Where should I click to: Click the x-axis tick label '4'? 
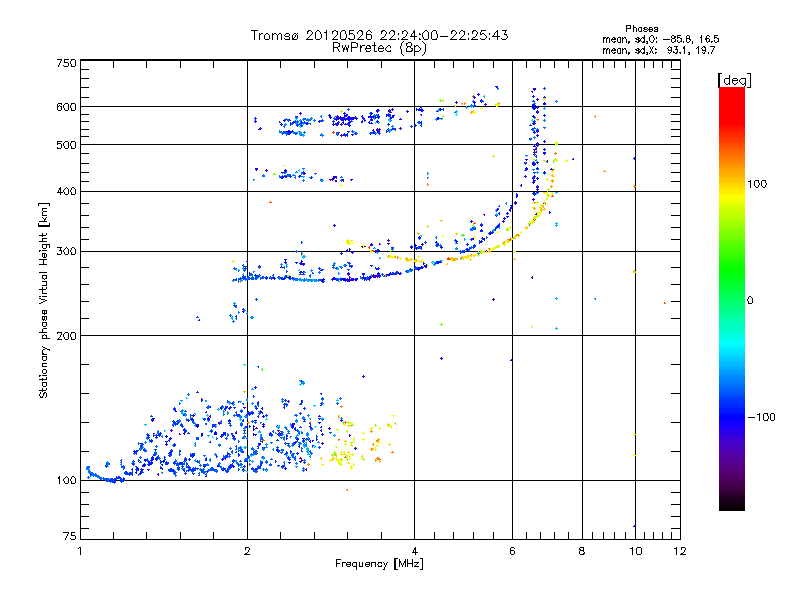click(414, 551)
